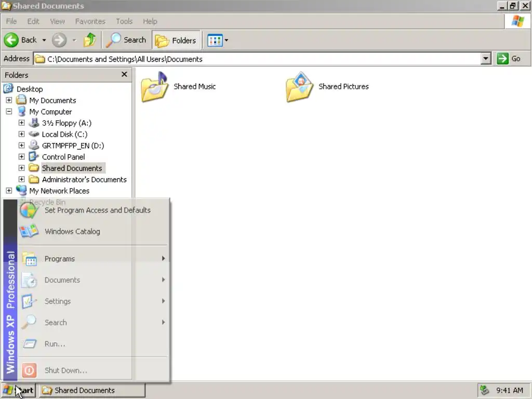Click the red Shut Down icon
The image size is (532, 399).
(29, 370)
